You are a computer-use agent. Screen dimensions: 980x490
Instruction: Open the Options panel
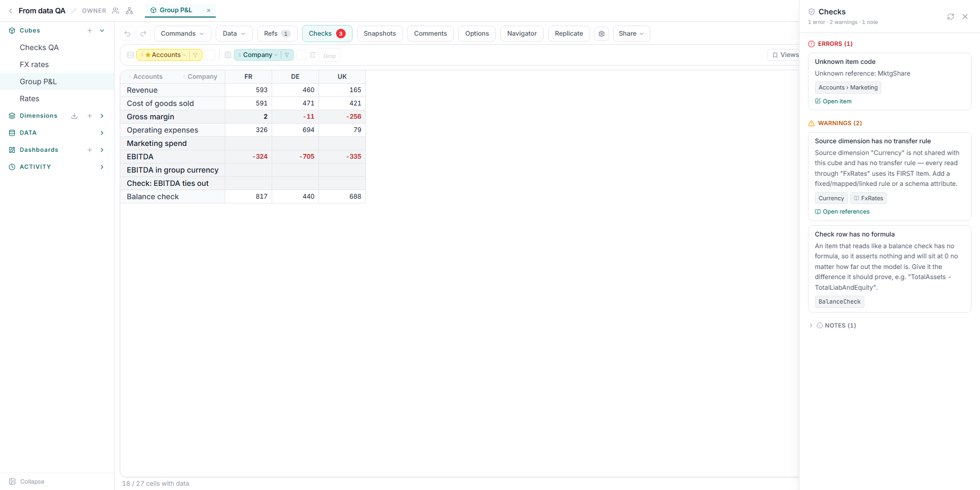pos(477,34)
